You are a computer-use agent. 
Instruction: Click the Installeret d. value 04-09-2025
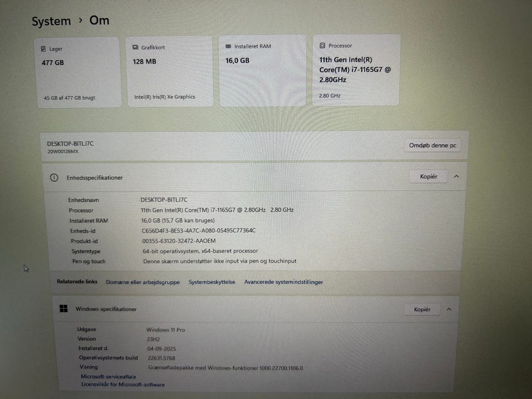click(161, 349)
